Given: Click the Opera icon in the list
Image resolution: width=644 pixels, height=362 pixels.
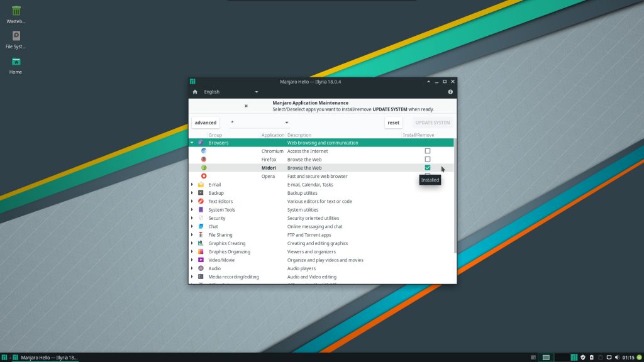Looking at the screenshot, I should point(204,176).
